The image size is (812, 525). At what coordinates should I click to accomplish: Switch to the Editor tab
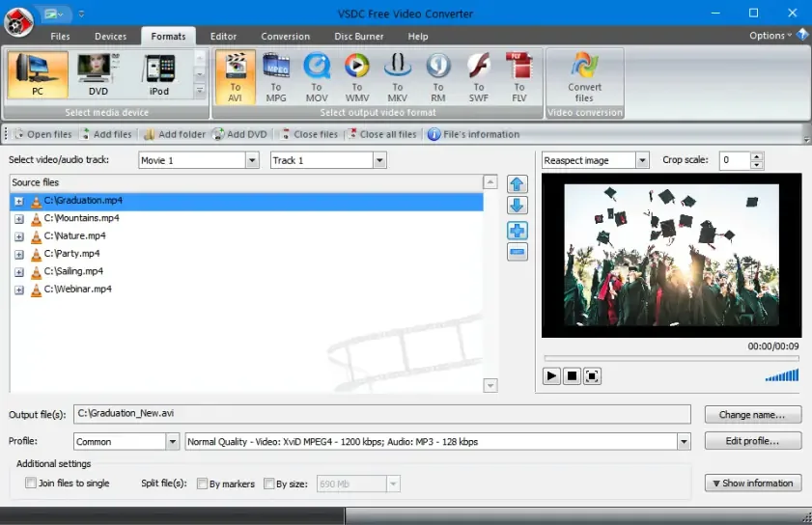(223, 37)
